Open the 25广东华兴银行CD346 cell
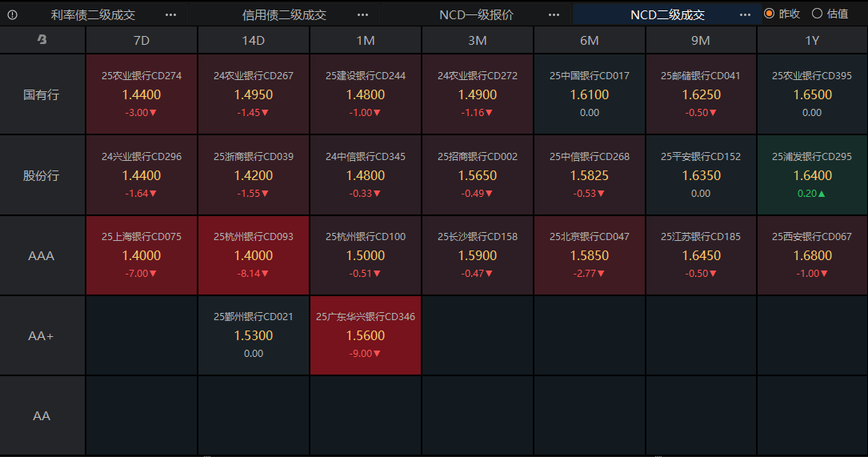 (366, 335)
